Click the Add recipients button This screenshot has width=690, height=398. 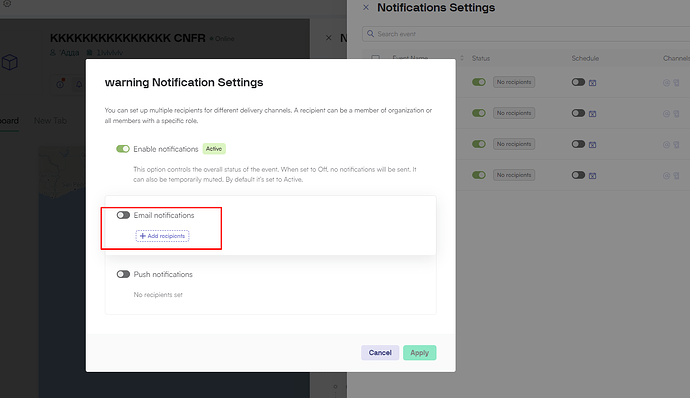[x=162, y=236]
